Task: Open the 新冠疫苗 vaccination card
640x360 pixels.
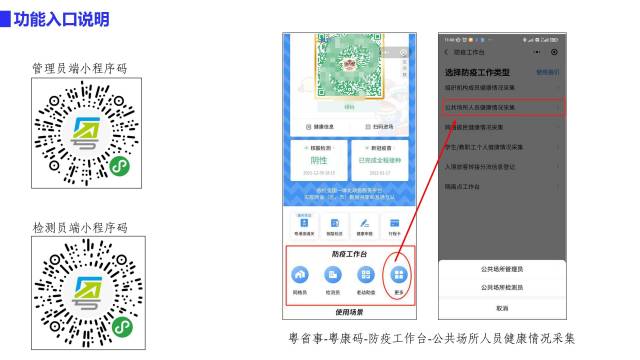Action: click(x=380, y=160)
